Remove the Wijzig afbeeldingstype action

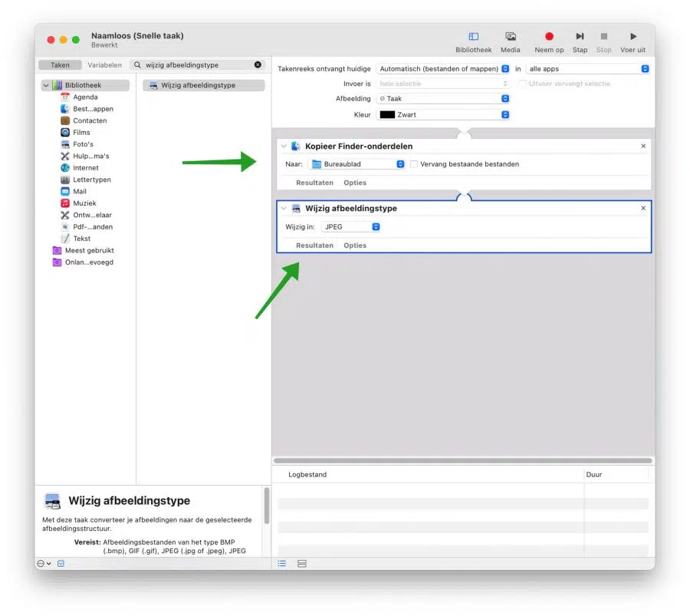pos(643,208)
